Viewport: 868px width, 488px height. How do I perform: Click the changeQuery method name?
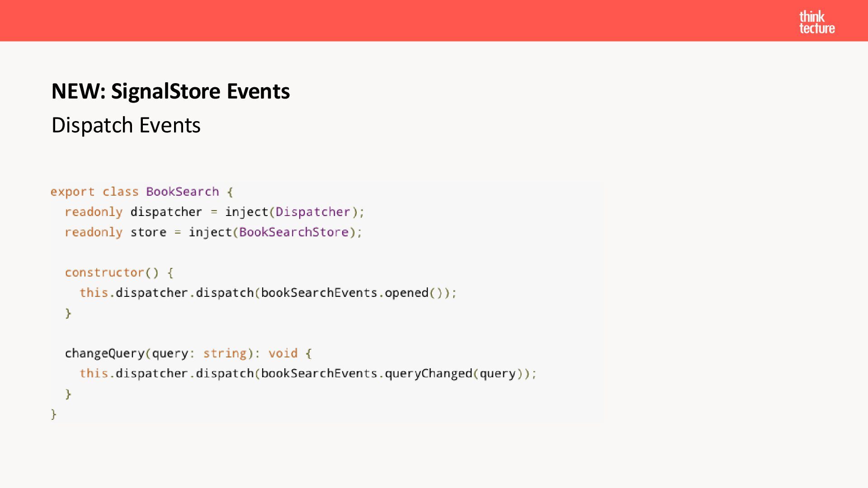(x=104, y=353)
